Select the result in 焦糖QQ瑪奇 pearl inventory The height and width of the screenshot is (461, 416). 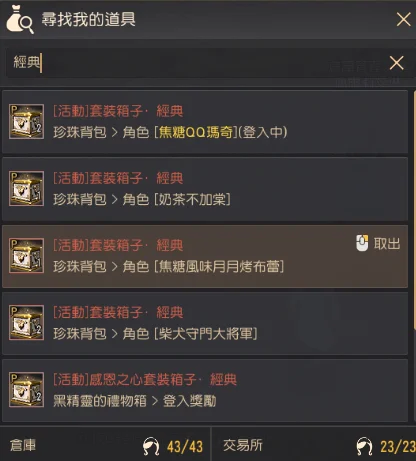pos(205,122)
